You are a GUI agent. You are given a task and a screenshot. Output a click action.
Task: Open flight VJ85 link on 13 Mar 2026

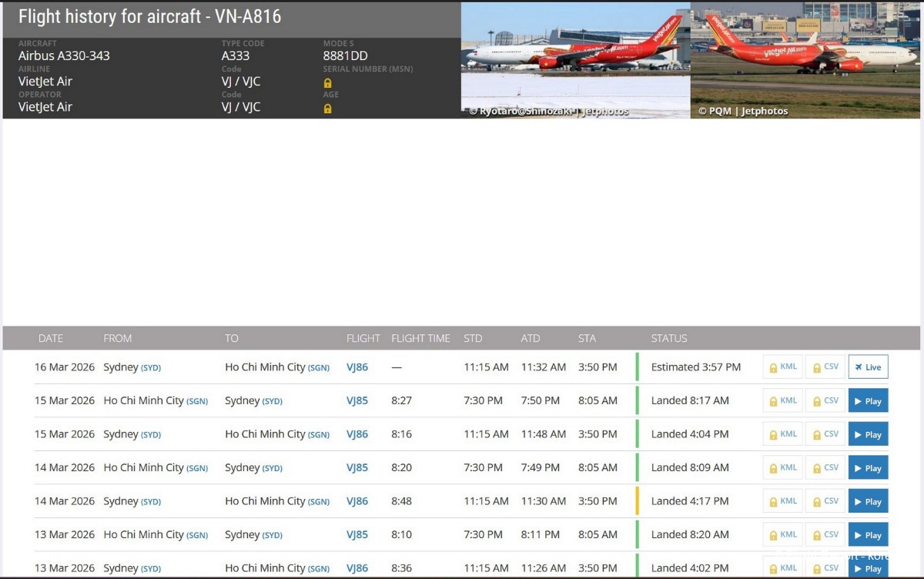(x=357, y=534)
